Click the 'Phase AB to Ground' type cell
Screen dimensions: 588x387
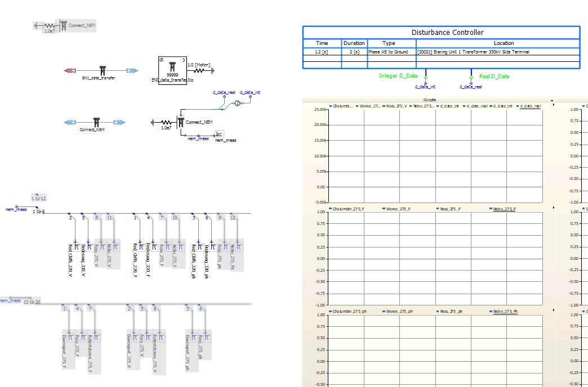(388, 52)
